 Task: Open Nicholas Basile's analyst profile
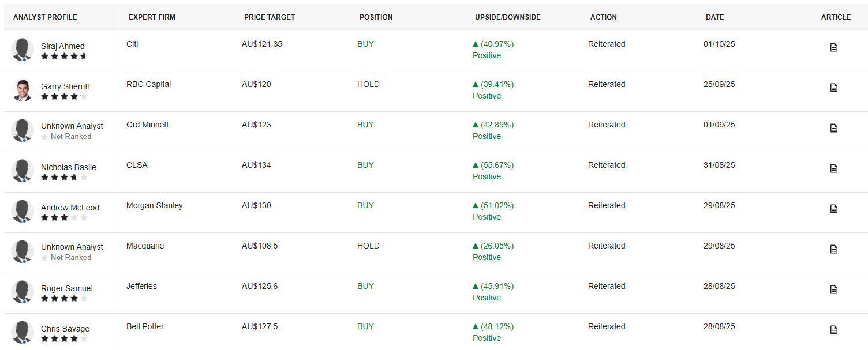pyautogui.click(x=68, y=167)
